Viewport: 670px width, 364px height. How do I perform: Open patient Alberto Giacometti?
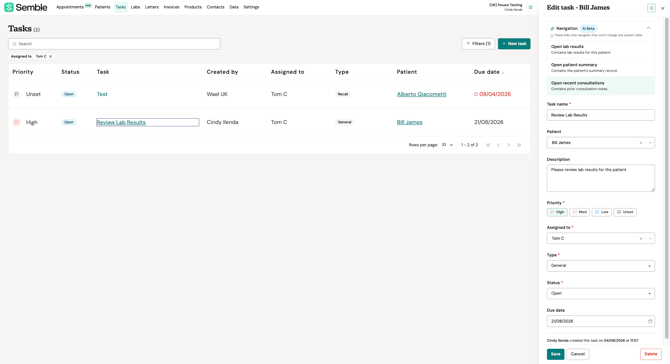tap(421, 94)
